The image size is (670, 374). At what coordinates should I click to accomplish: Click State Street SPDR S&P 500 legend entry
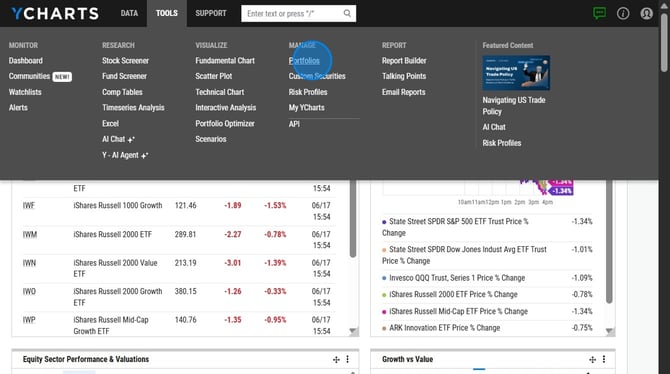(x=455, y=227)
